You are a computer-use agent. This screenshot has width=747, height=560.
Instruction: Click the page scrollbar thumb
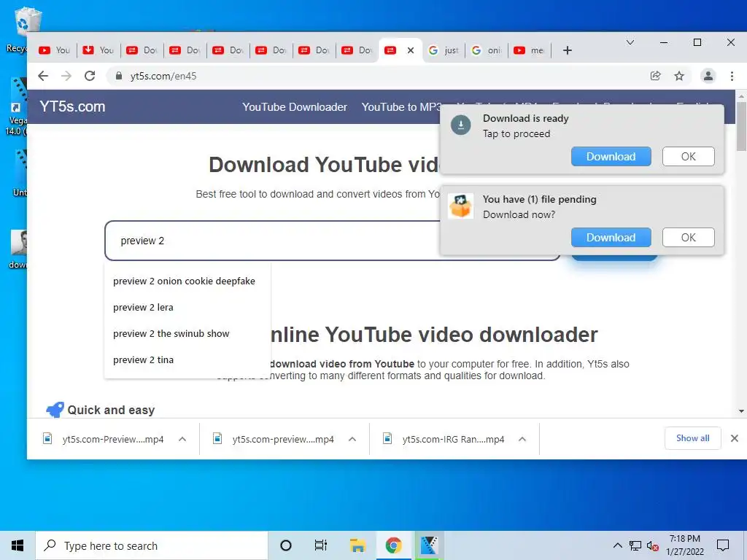click(741, 126)
